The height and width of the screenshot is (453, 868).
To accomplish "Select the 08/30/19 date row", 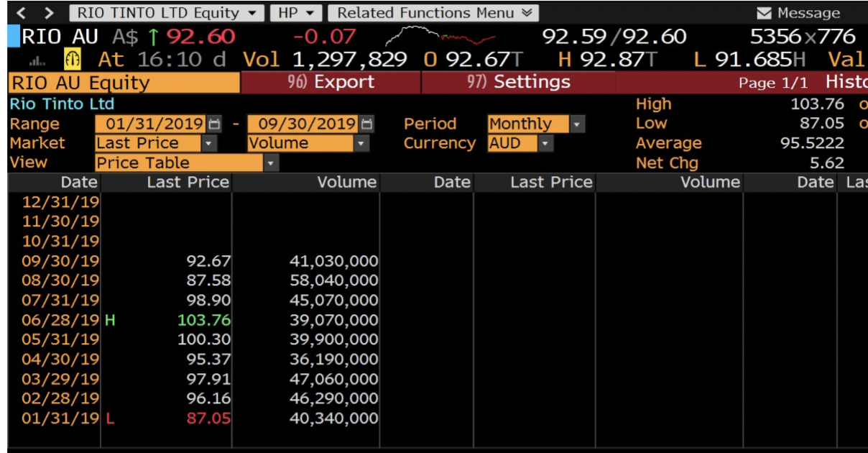I will (x=60, y=280).
